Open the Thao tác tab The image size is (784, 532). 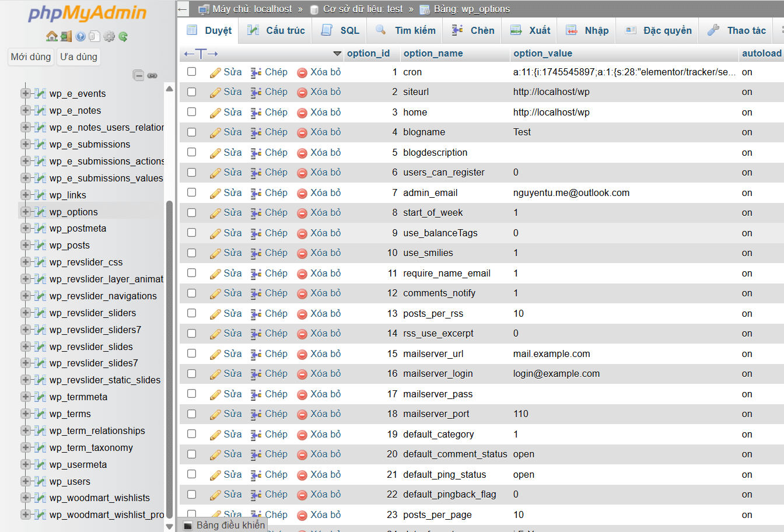coord(736,30)
